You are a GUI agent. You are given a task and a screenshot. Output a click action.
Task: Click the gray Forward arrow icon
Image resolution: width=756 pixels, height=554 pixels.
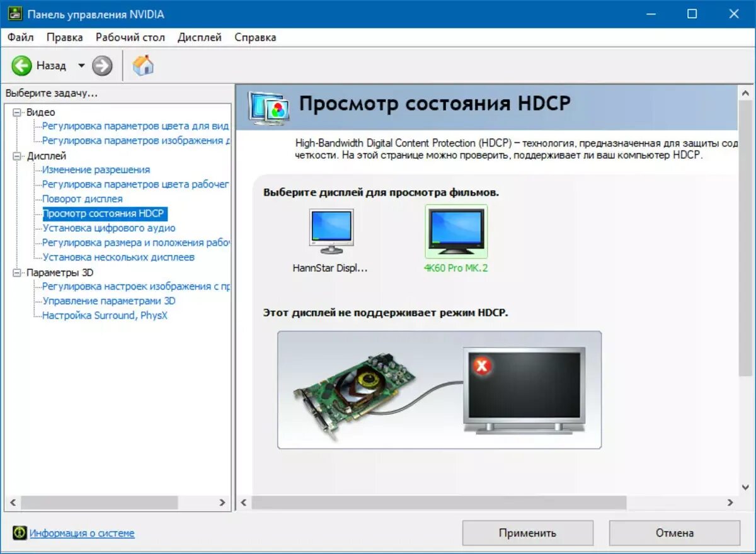pos(102,65)
